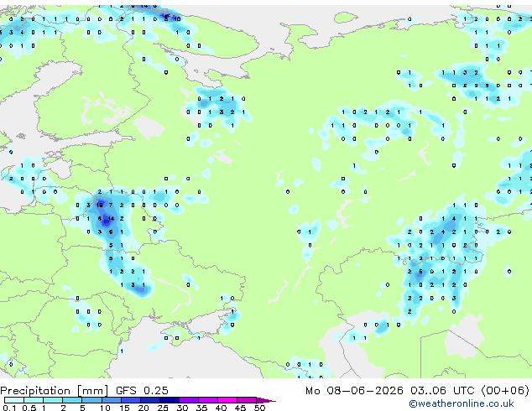Click the 40–45 mm magenta legend swatch
The height and width of the screenshot is (411, 532).
(x=227, y=400)
